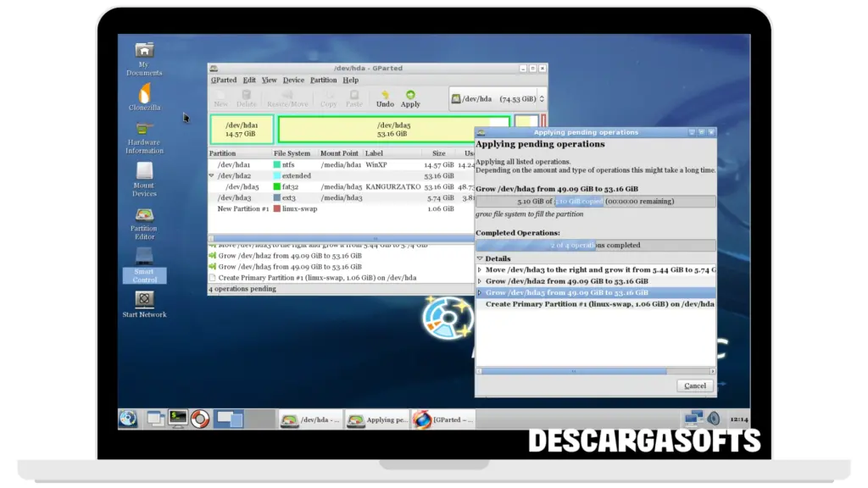Screen dimensions: 868x488
Task: Open the Partition menu
Action: coord(323,80)
